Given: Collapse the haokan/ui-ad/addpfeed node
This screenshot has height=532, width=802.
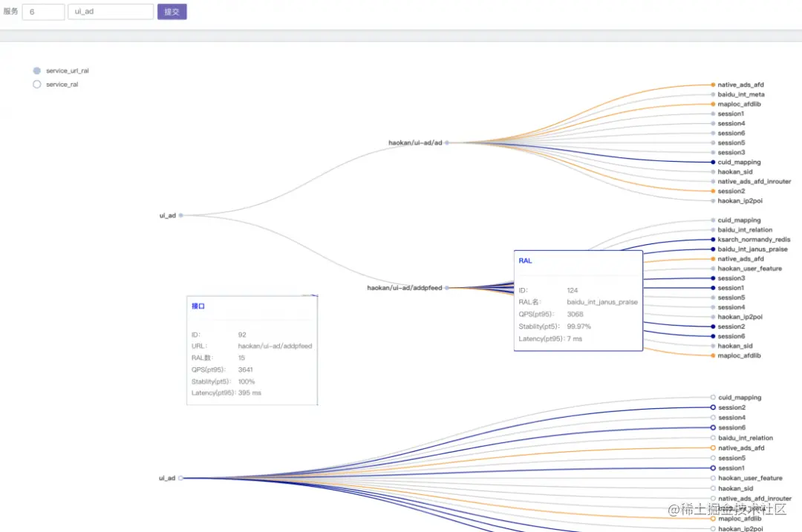Looking at the screenshot, I should (446, 288).
